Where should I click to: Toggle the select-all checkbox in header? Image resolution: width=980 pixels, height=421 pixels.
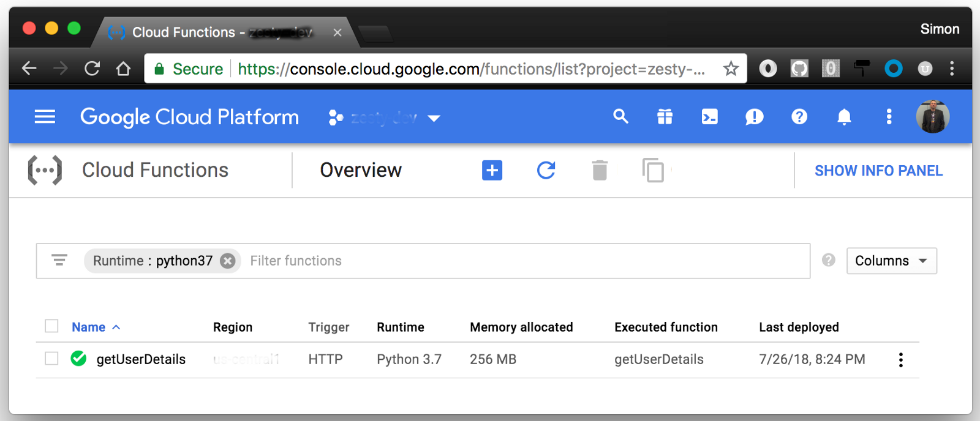tap(51, 326)
